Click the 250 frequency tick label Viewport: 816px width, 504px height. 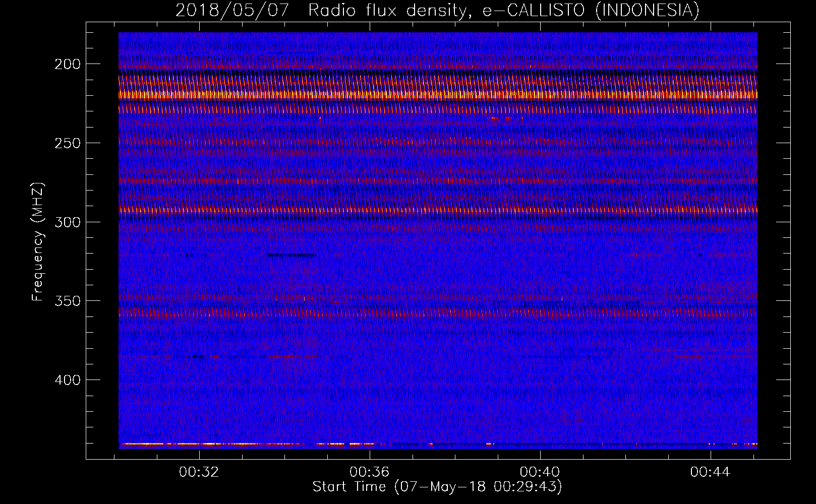point(68,143)
